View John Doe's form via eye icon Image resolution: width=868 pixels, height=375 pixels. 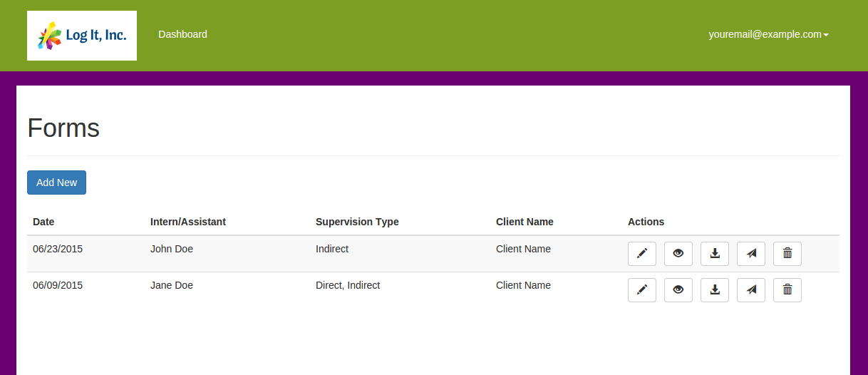tap(678, 253)
